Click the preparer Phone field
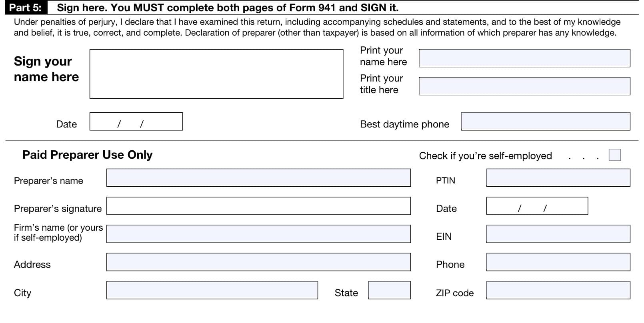This screenshot has width=644, height=323. (x=558, y=262)
